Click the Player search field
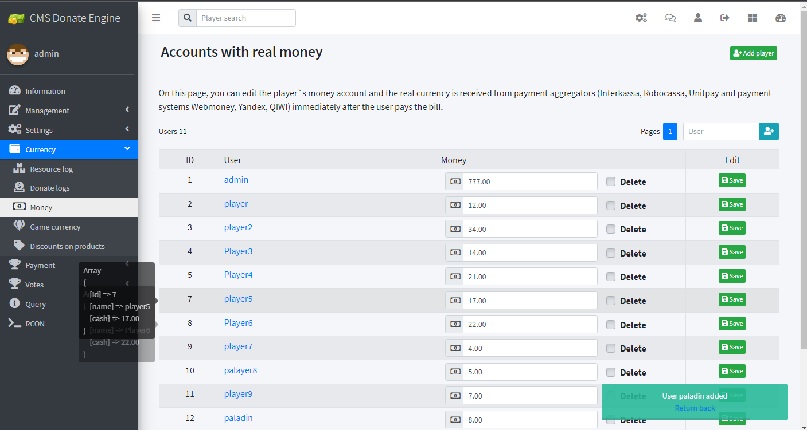This screenshot has width=807, height=430. tap(246, 18)
